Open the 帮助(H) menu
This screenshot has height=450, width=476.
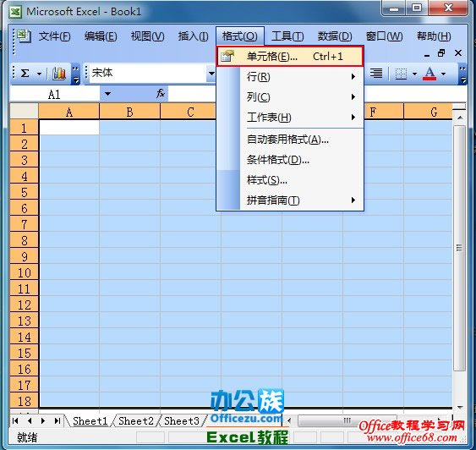(x=434, y=36)
